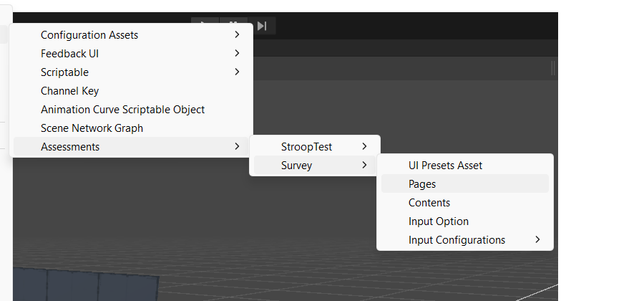Screen dimensions: 644x301
Task: Select the Channel Key menu entry
Action: tap(131, 91)
